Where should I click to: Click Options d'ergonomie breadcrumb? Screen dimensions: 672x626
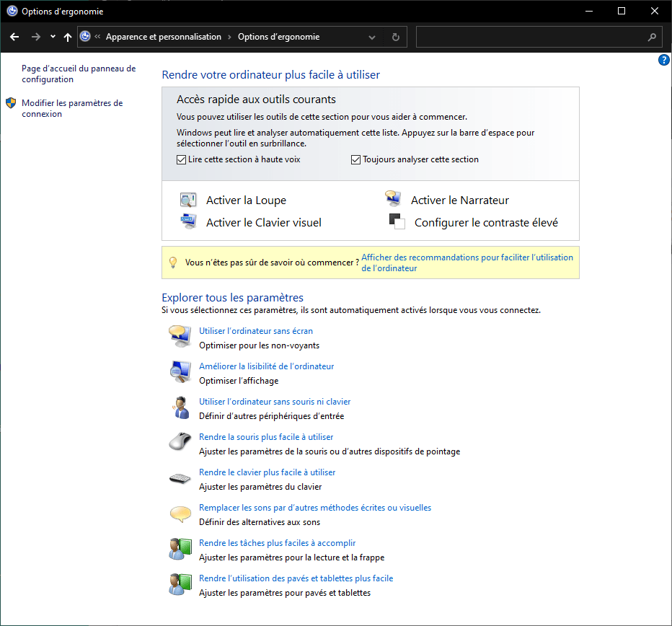click(x=278, y=37)
